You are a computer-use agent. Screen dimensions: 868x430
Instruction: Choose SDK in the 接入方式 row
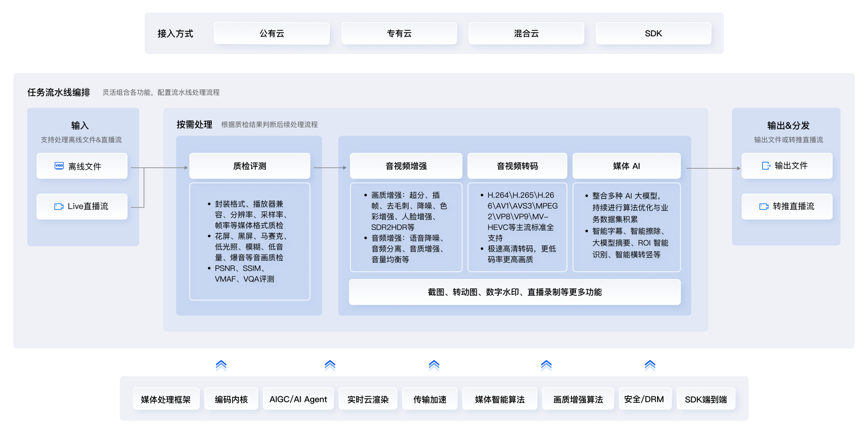[653, 34]
